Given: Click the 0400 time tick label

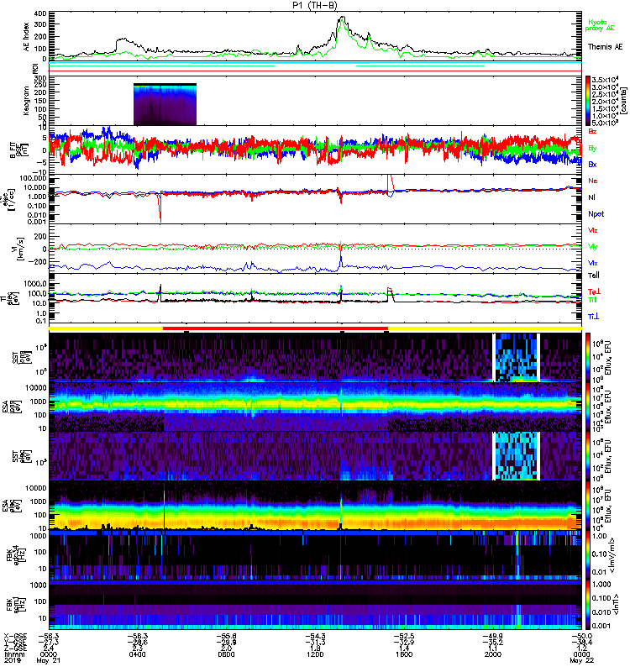Looking at the screenshot, I should click(x=137, y=655).
